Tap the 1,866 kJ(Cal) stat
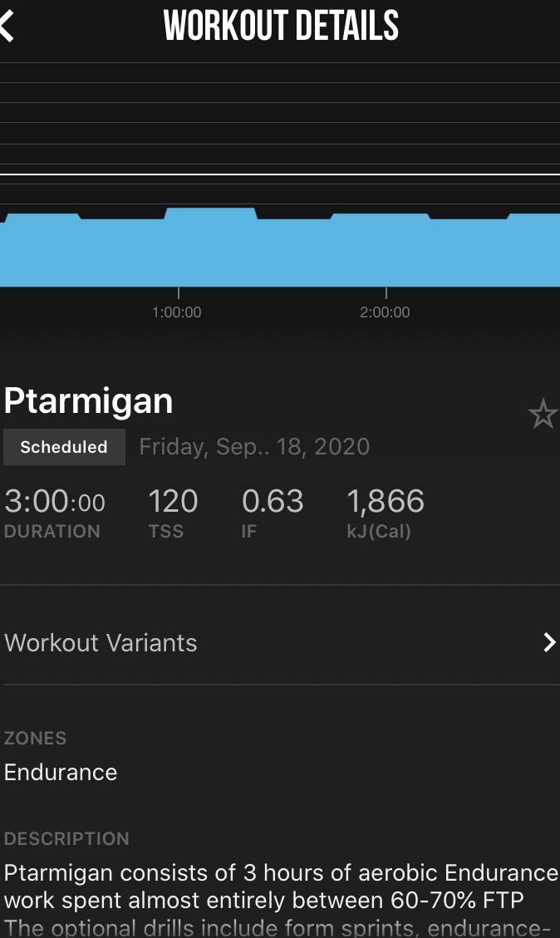The height and width of the screenshot is (938, 560). coord(386,502)
